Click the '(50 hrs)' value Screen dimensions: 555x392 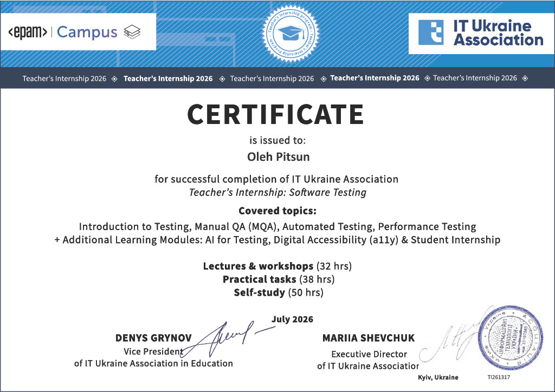point(306,292)
